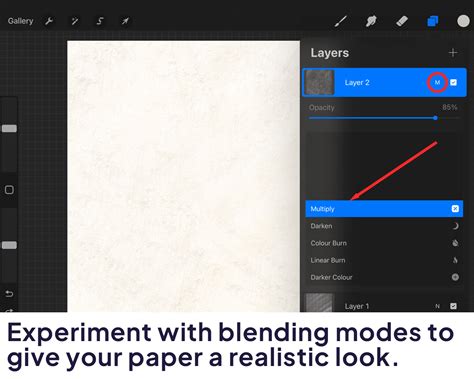The width and height of the screenshot is (474, 379).
Task: Close the Layers panel icon
Action: coord(433,21)
